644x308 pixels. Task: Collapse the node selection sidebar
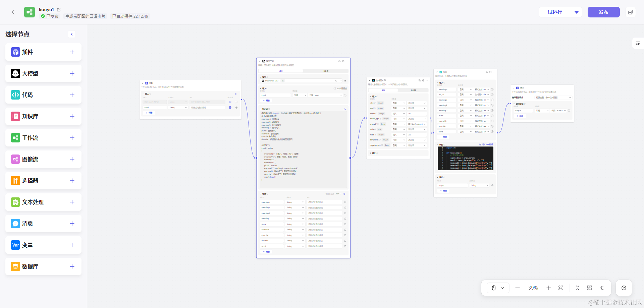pos(72,34)
